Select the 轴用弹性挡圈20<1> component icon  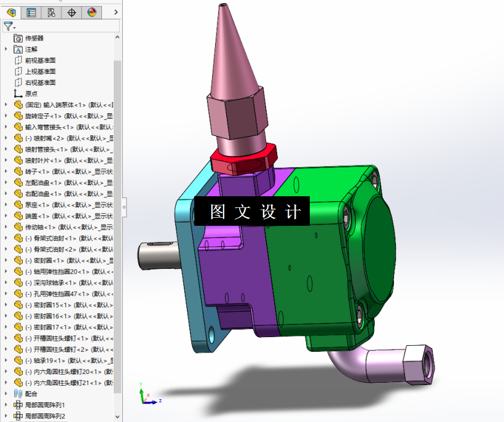point(18,271)
